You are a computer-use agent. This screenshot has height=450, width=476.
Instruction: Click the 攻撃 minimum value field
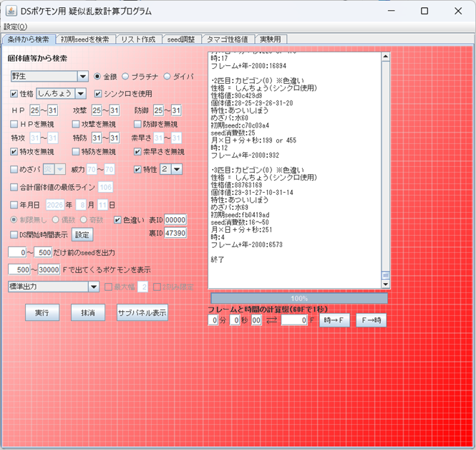97,110
